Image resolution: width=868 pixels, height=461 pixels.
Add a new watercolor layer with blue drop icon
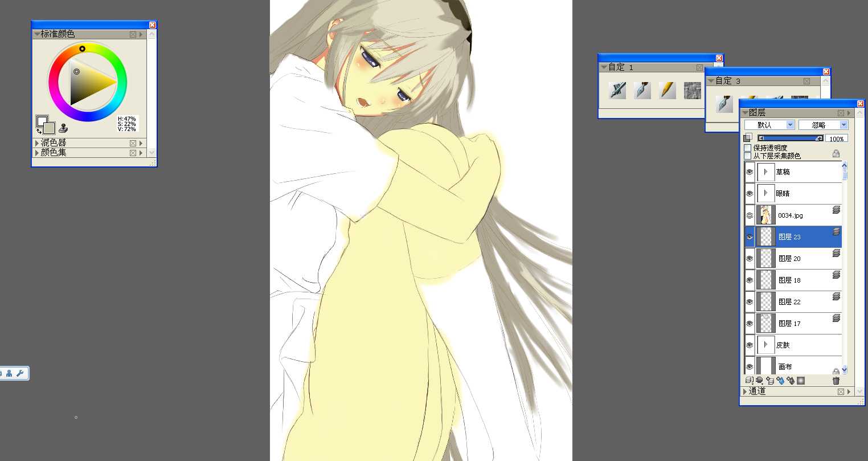pos(780,380)
